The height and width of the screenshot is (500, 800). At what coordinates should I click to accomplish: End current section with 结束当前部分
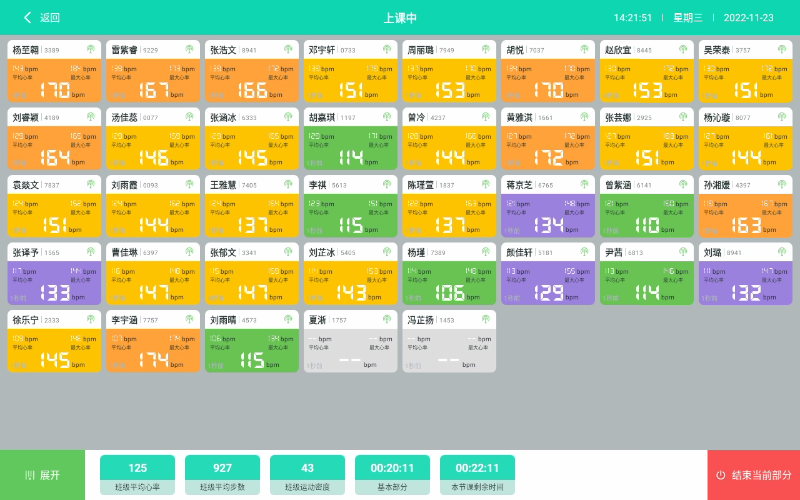pyautogui.click(x=753, y=475)
